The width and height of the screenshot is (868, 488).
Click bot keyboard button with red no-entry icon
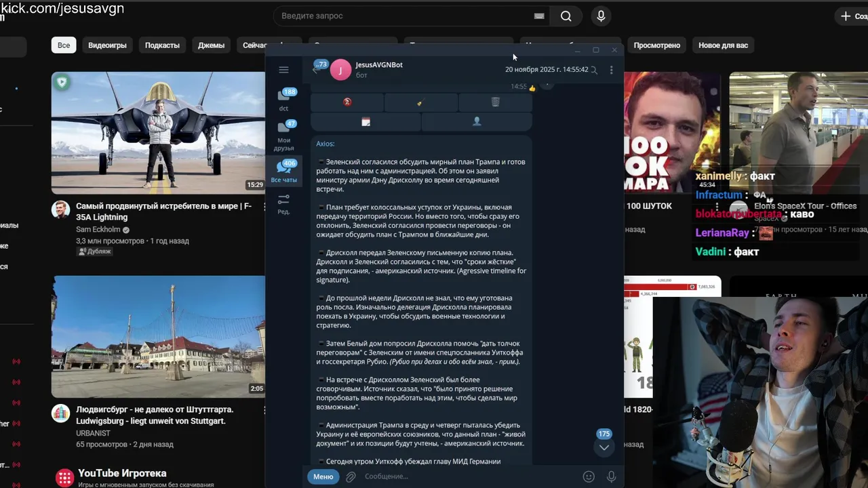(x=347, y=102)
